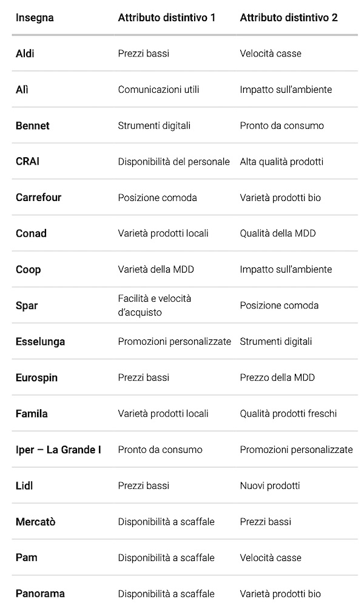
Task: Click Carrefour's Posizione comoda cell
Action: click(157, 197)
